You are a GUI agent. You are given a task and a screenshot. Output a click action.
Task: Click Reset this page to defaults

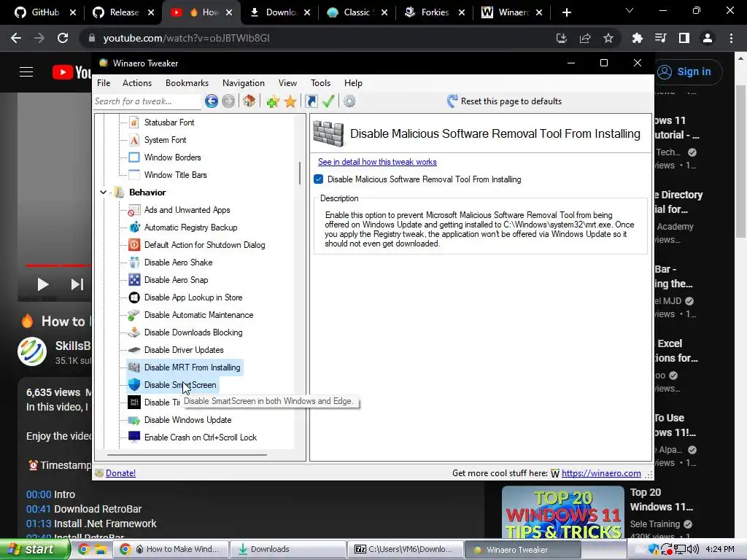click(x=504, y=101)
